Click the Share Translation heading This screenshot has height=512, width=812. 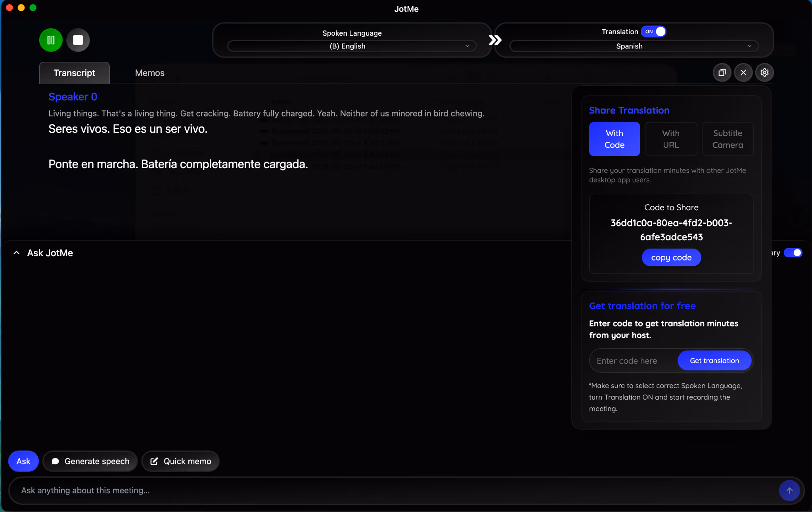pyautogui.click(x=629, y=111)
